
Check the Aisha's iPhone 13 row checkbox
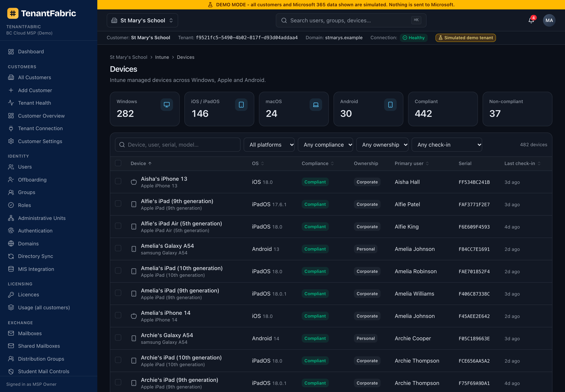coord(118,181)
